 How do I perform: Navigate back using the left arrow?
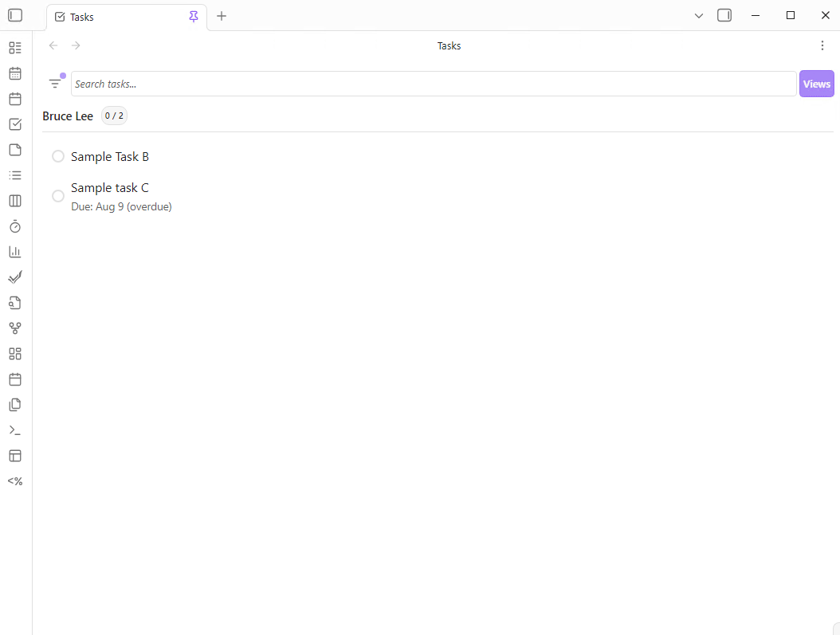coord(53,45)
